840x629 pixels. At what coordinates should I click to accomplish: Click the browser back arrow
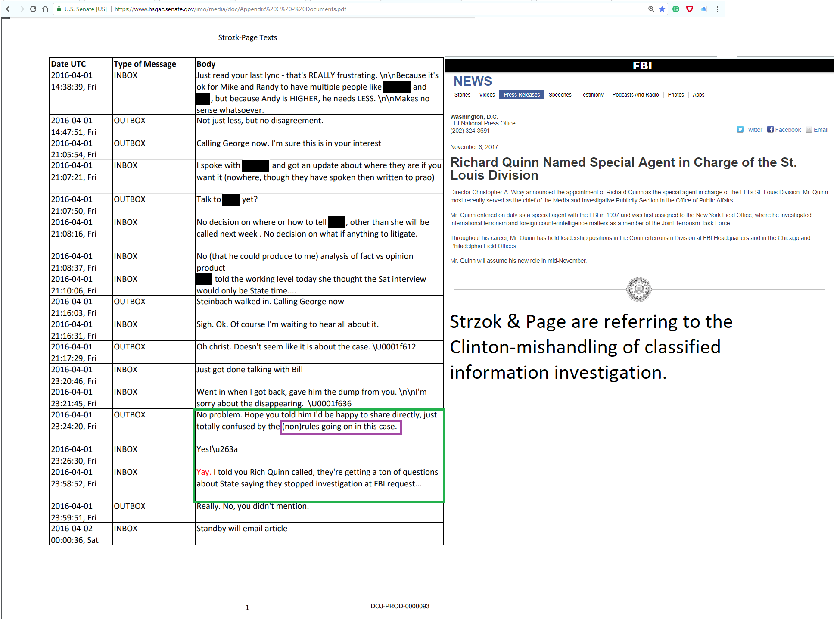[x=9, y=9]
